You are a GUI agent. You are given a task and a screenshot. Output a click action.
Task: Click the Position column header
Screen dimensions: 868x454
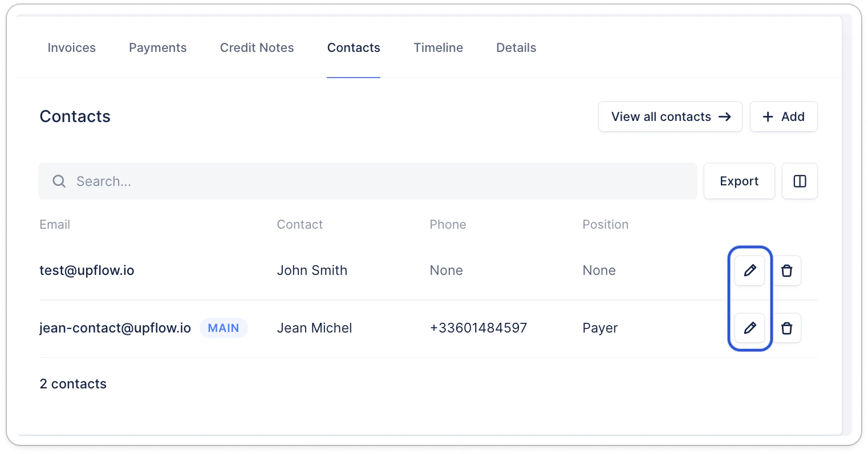(606, 225)
